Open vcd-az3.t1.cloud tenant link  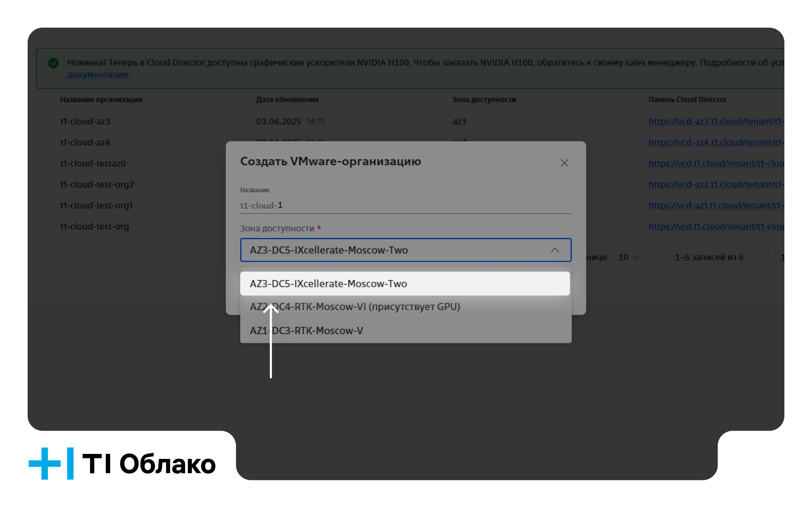716,121
